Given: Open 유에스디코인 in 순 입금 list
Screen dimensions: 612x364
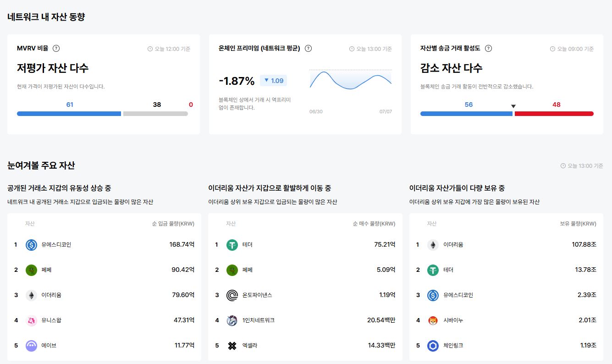Looking at the screenshot, I should tap(56, 245).
